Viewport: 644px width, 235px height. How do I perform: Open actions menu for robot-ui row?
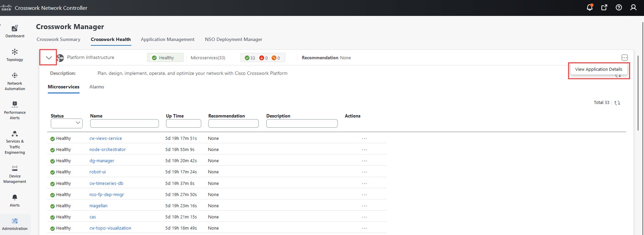point(365,172)
